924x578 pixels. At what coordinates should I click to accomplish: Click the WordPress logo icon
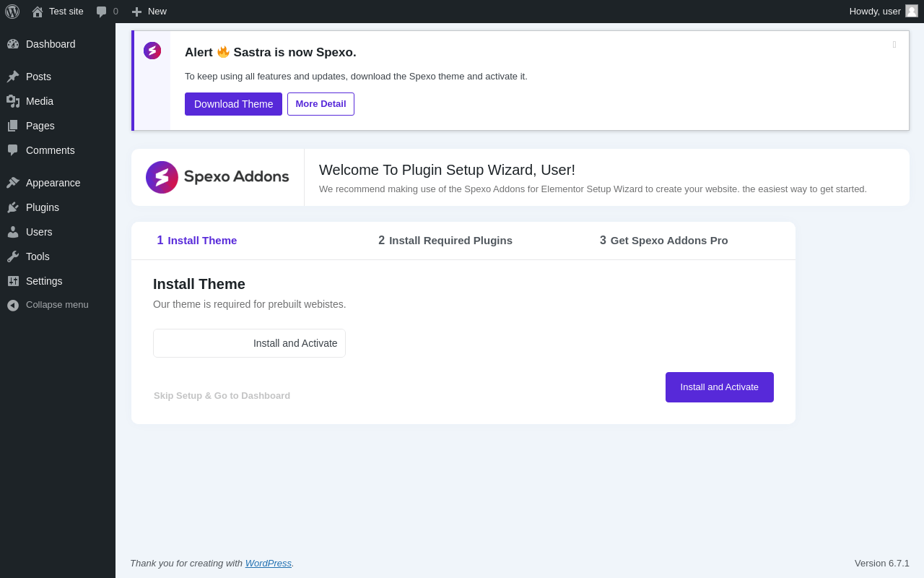pyautogui.click(x=12, y=12)
